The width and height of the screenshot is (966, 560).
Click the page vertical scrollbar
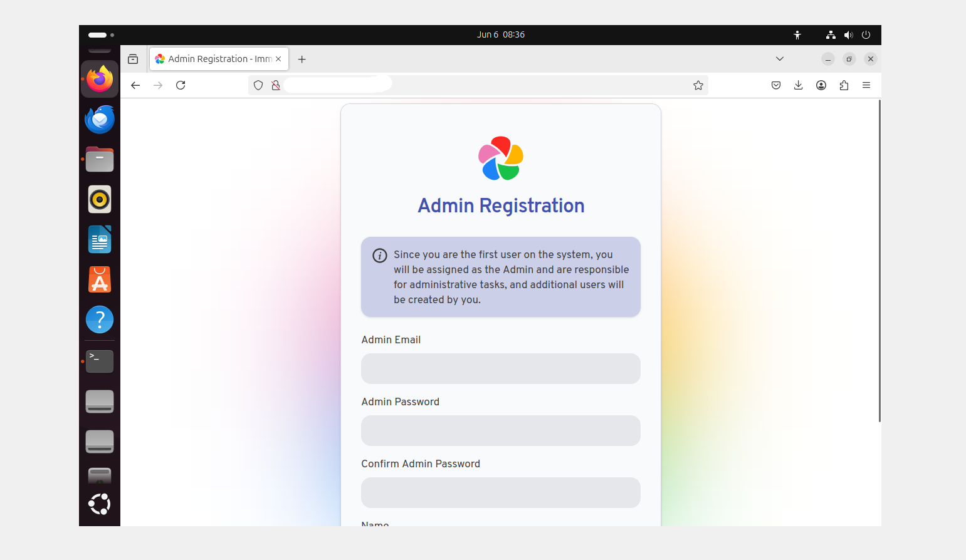click(879, 261)
